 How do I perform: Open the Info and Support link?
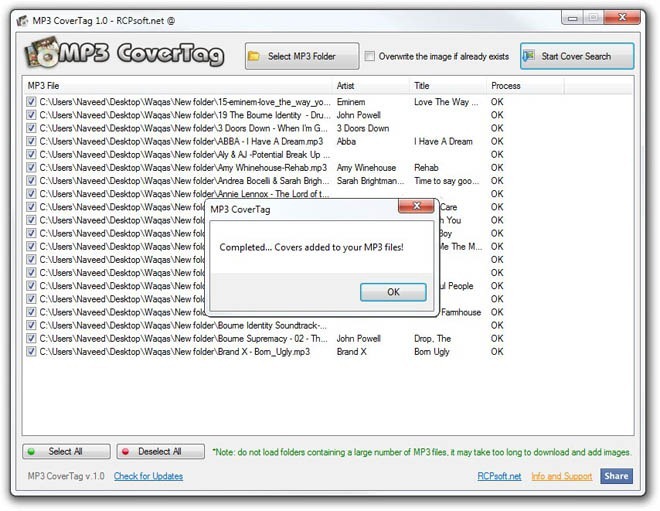[562, 476]
